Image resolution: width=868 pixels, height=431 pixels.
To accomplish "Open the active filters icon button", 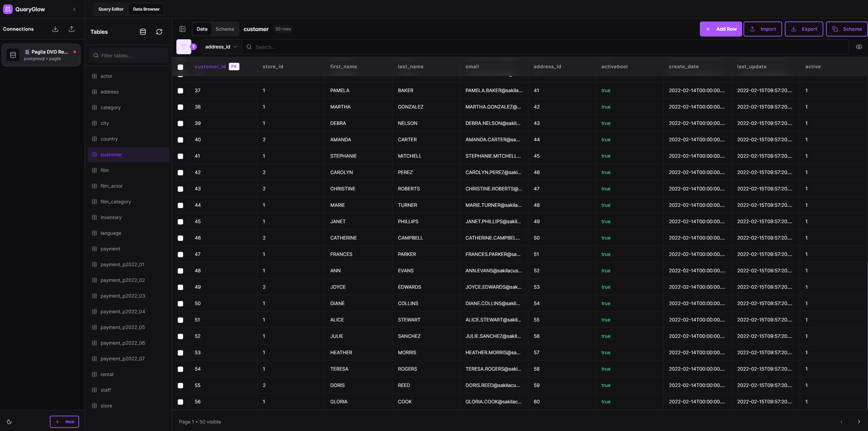I will pyautogui.click(x=184, y=47).
